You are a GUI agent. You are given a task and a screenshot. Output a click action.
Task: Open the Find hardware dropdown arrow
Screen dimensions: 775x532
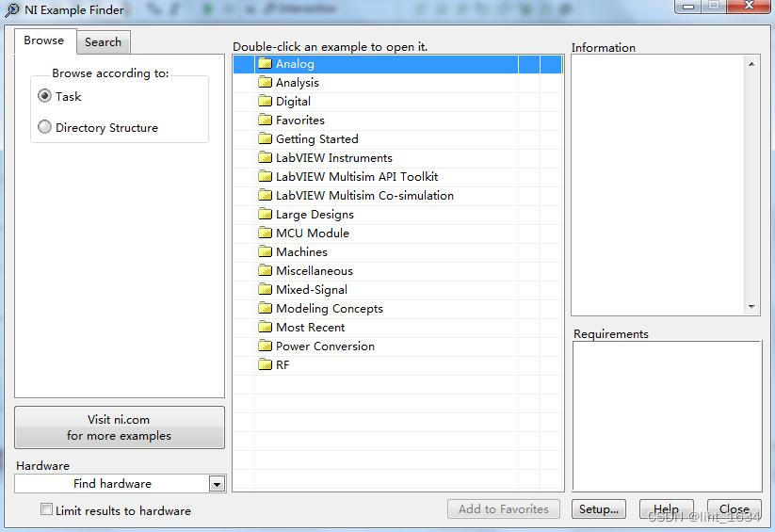(x=217, y=484)
